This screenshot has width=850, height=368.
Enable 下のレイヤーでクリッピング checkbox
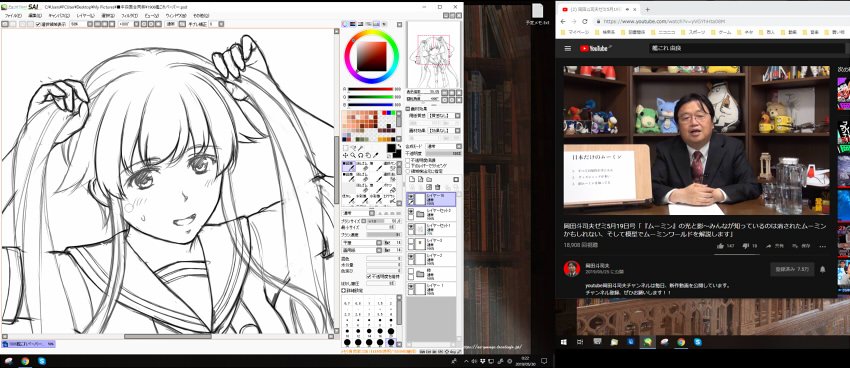(408, 165)
